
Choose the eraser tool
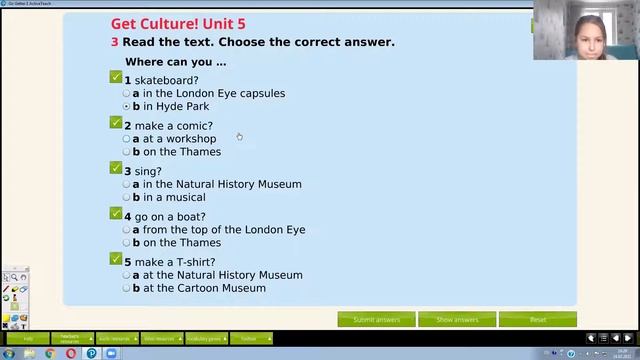pyautogui.click(x=24, y=289)
